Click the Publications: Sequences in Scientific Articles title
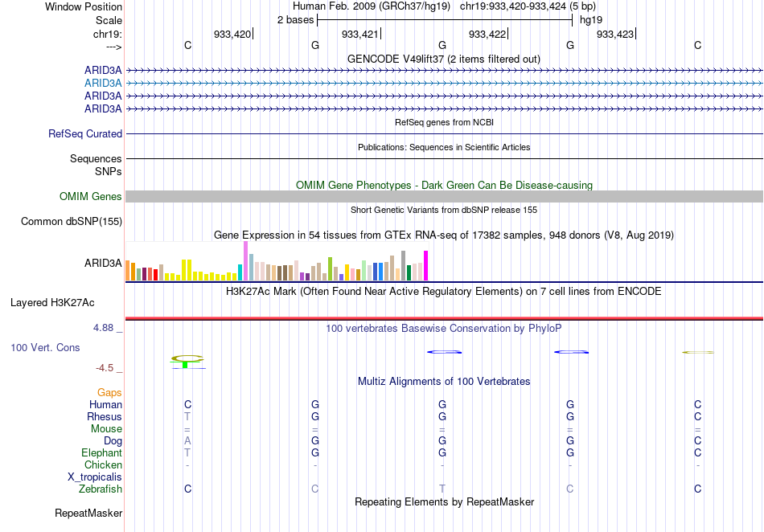The image size is (764, 532). coord(444,147)
